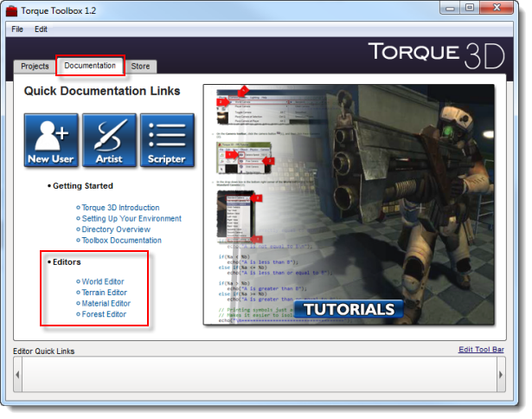Click the Tutorials banner image

349,204
